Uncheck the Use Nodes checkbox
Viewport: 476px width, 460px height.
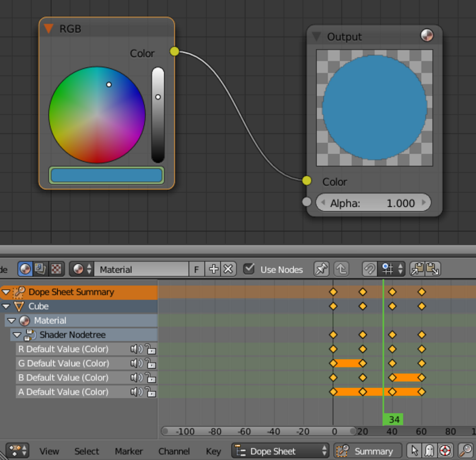coord(249,269)
